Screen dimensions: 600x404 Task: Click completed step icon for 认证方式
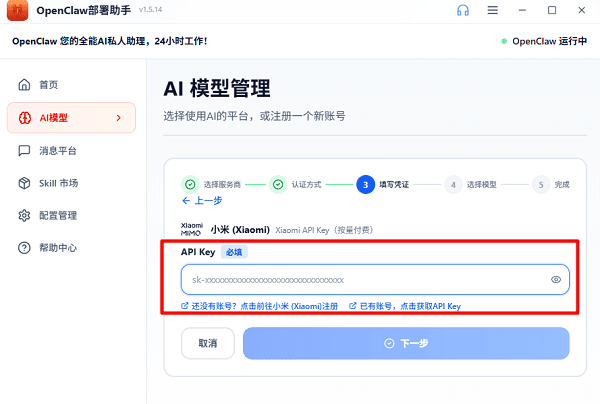coord(278,185)
